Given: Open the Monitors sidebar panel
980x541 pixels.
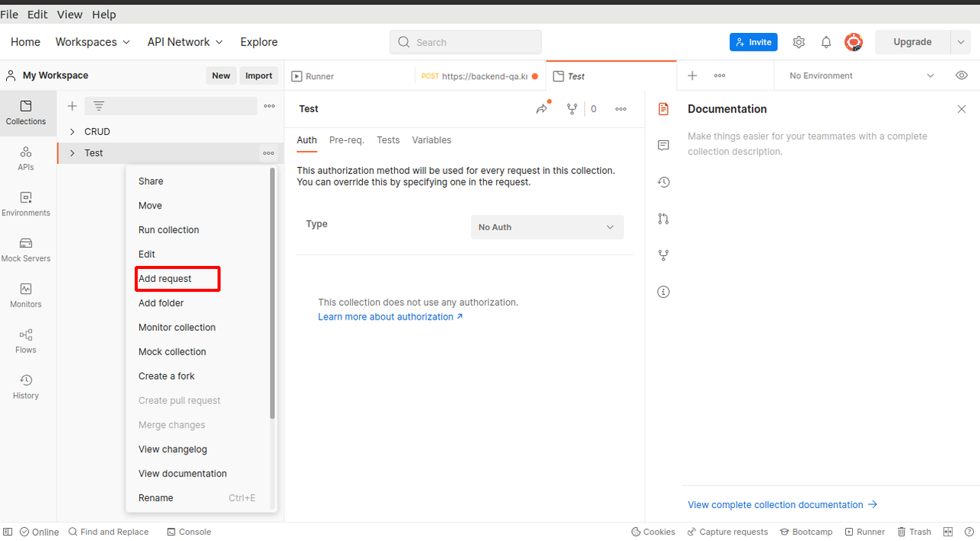Looking at the screenshot, I should (x=26, y=296).
